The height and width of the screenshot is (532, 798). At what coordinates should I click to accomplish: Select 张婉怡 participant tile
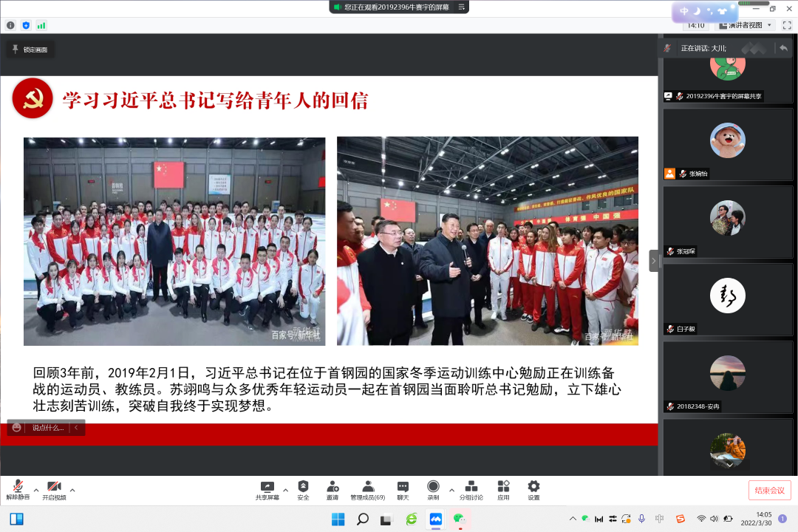[728, 145]
